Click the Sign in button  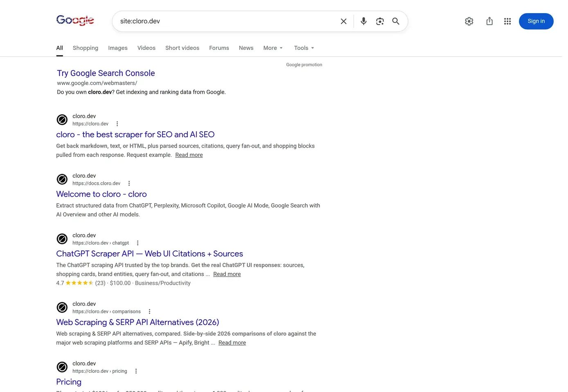click(536, 21)
